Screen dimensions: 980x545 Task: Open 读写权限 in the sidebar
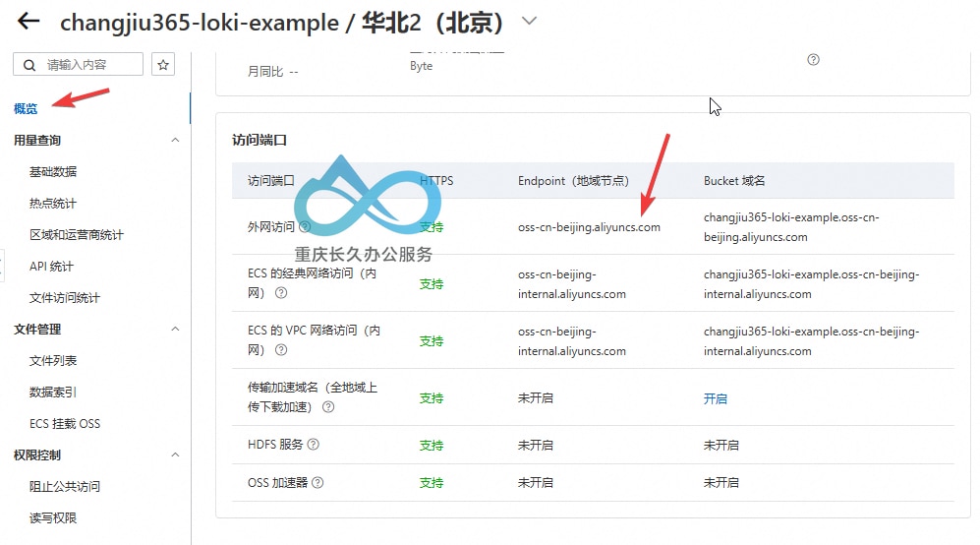pos(53,518)
